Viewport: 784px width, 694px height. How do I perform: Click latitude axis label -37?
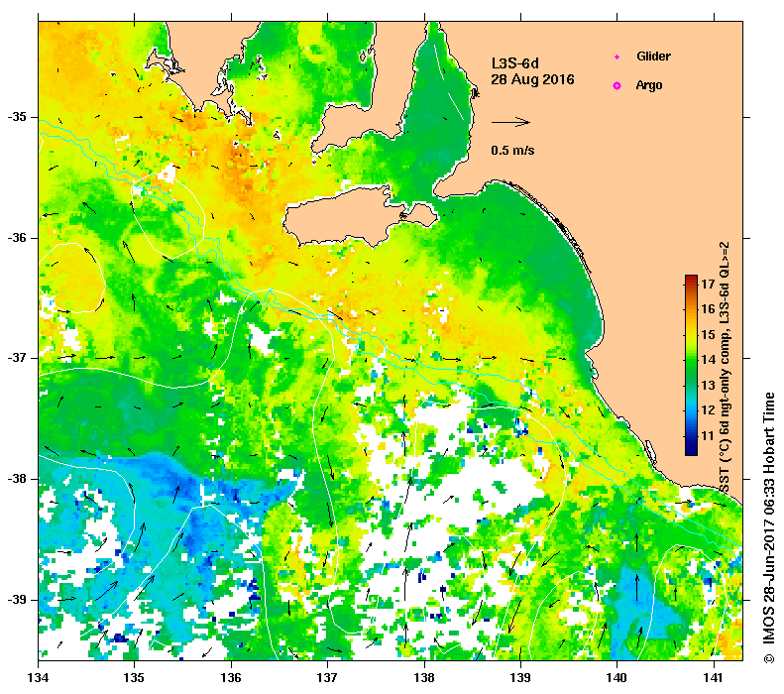(17, 358)
